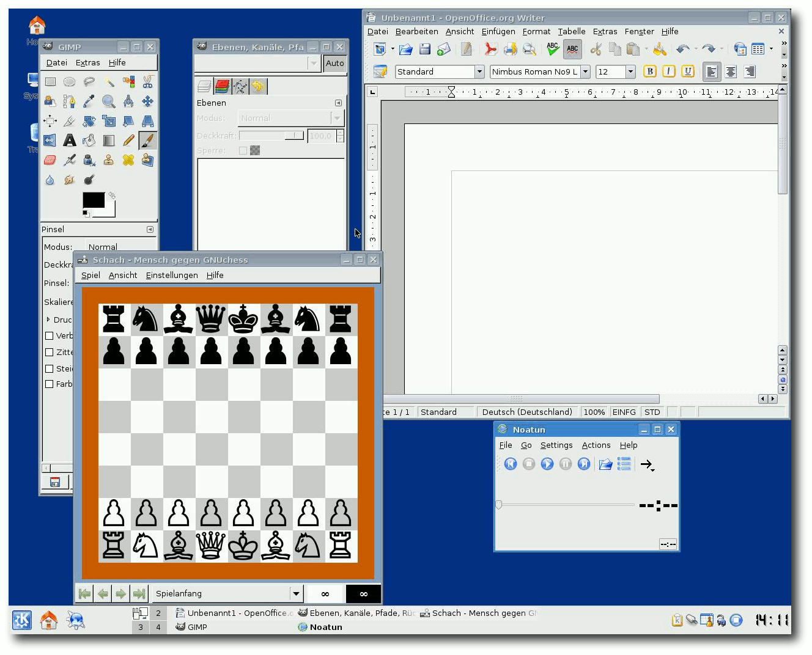Viewport: 812px width, 655px height.
Task: Select GIMP's Pencil tool
Action: coord(128,141)
